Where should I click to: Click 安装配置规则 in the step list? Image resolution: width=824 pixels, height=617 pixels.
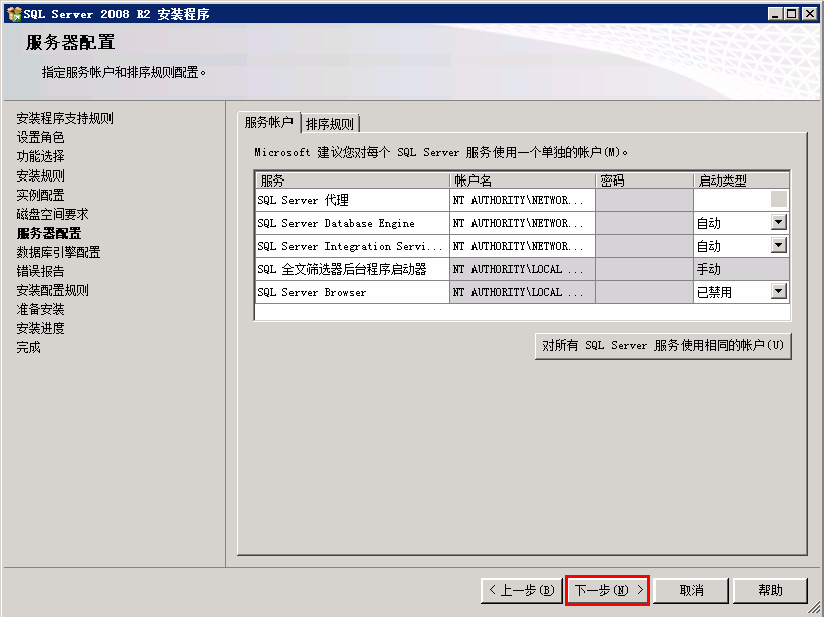[x=53, y=290]
